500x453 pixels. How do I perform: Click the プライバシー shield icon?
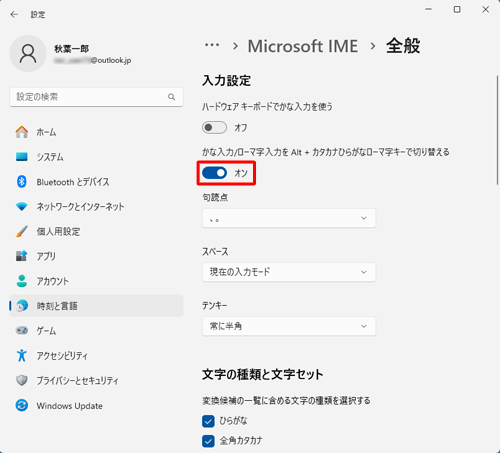(22, 380)
